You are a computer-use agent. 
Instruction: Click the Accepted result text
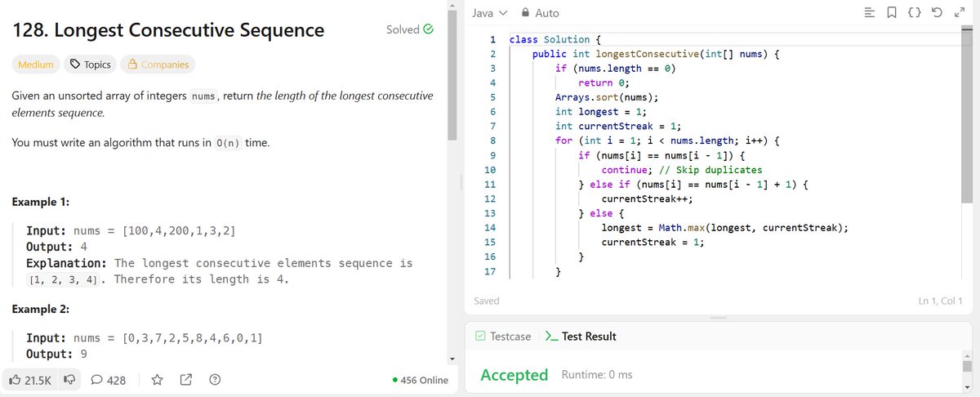pyautogui.click(x=514, y=375)
